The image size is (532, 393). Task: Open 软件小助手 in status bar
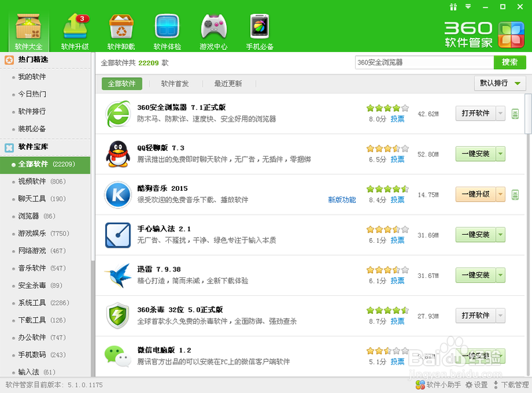tap(438, 384)
